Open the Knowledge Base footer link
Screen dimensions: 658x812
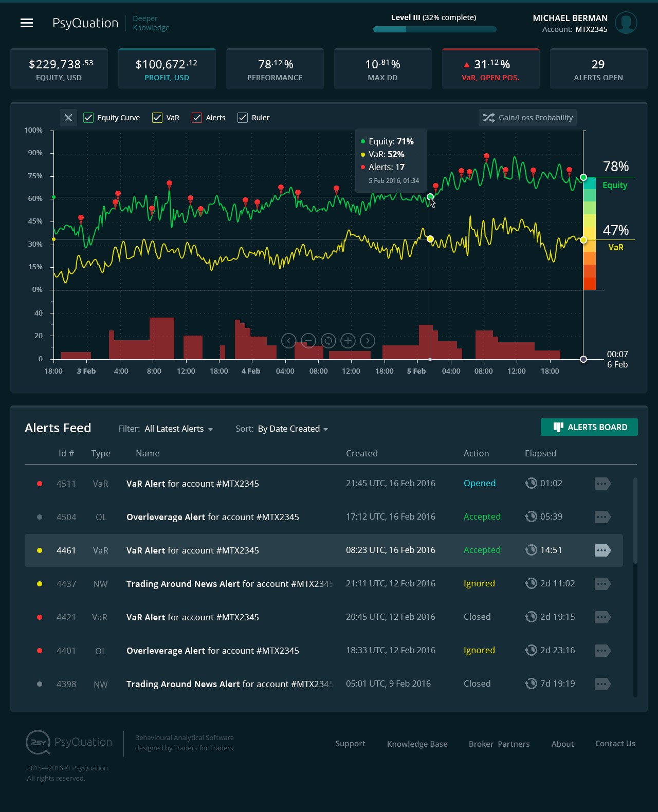417,744
